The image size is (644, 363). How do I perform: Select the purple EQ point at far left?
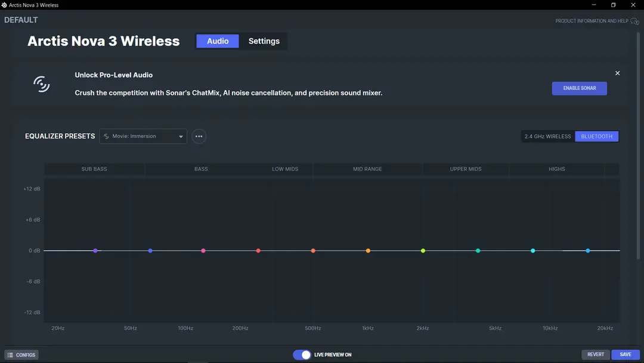95,251
